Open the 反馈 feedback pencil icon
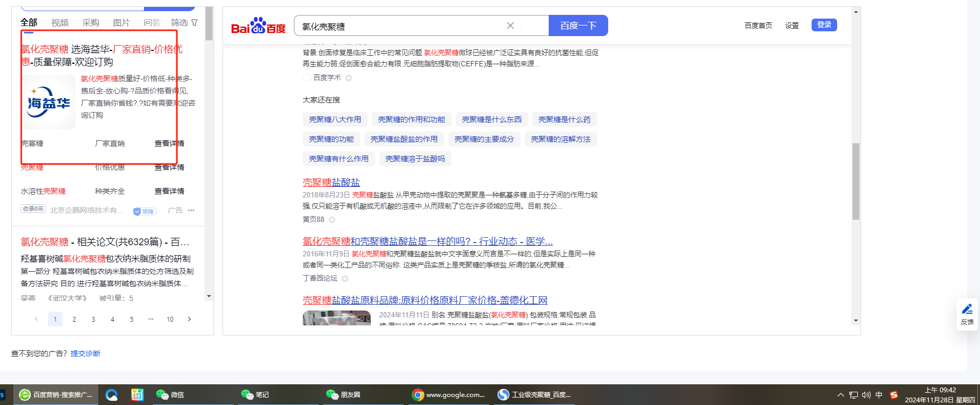Viewport: 980px width, 405px height. click(x=967, y=309)
